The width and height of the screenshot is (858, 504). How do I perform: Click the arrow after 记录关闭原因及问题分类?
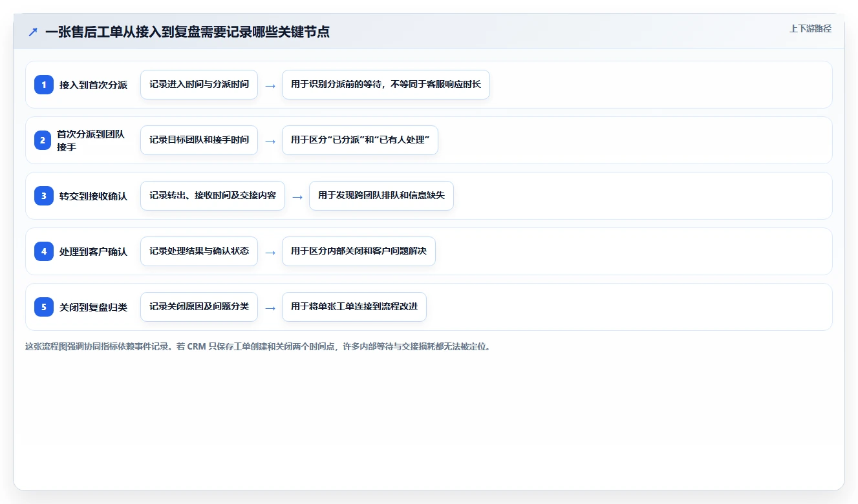tap(270, 308)
